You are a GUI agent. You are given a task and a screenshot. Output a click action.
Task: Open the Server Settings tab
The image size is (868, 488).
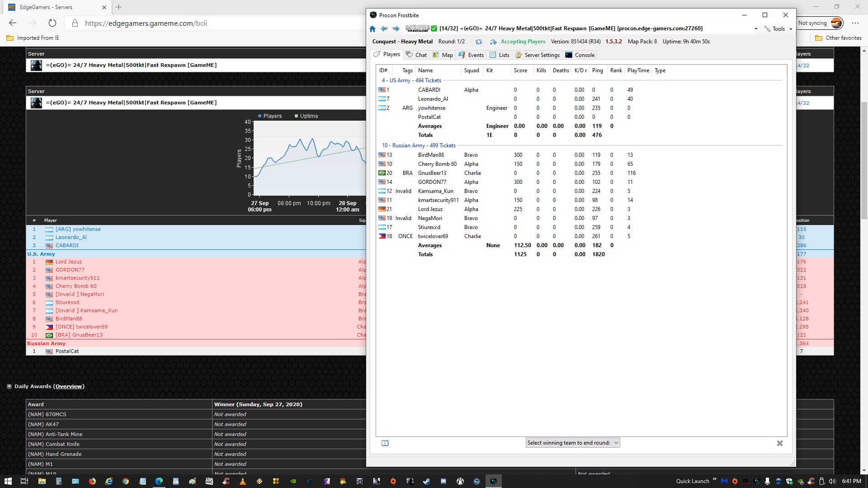tap(538, 55)
